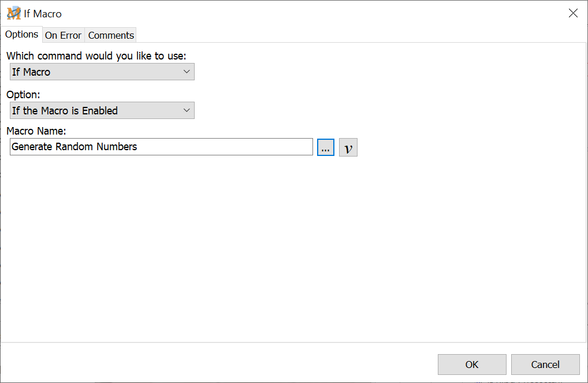
Task: Click the 'Which command would you like to use' label
Action: [x=96, y=56]
